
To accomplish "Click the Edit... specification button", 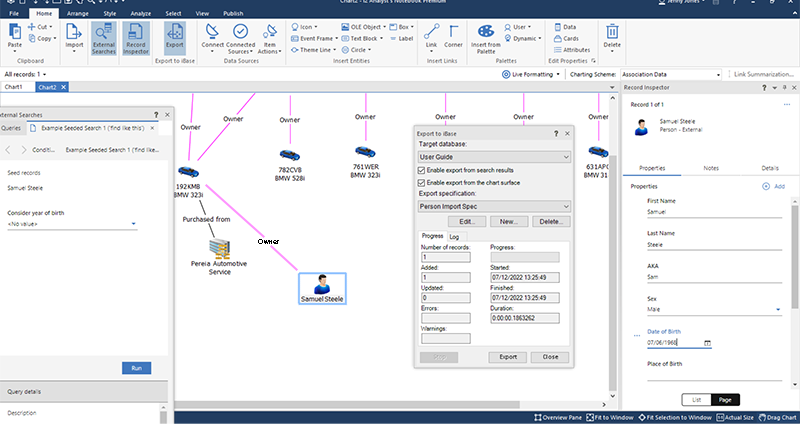I will click(x=465, y=221).
